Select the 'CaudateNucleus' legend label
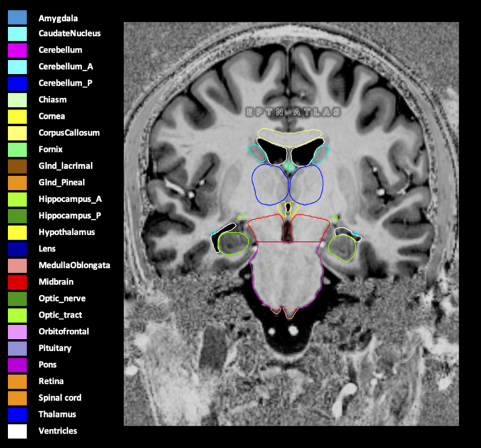 point(70,33)
